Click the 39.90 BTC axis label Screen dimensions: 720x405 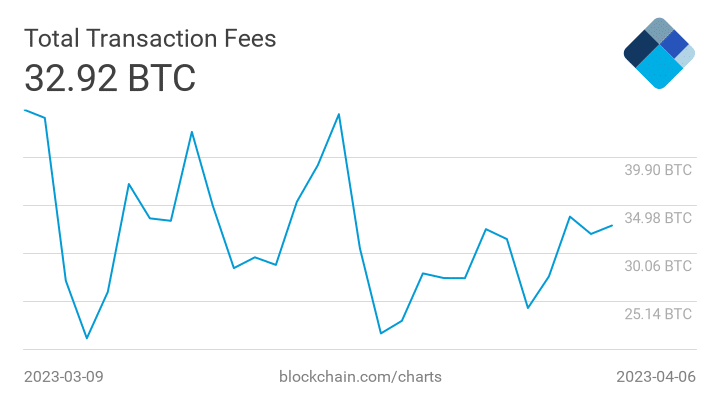pyautogui.click(x=658, y=170)
